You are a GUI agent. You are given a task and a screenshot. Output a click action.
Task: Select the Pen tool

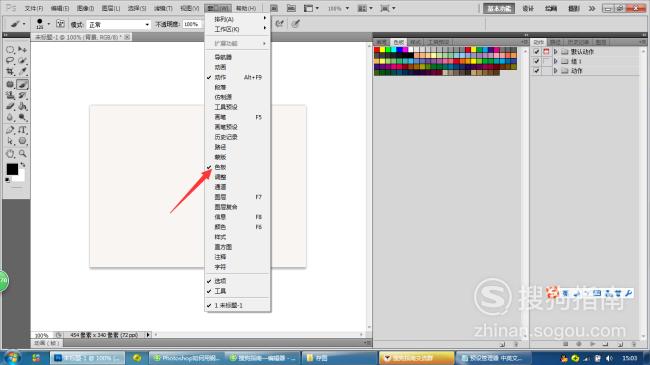click(10, 130)
